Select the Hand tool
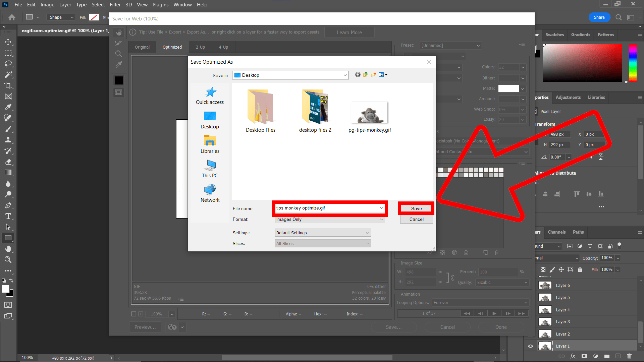Screen dimensions: 644x362 tap(9, 249)
